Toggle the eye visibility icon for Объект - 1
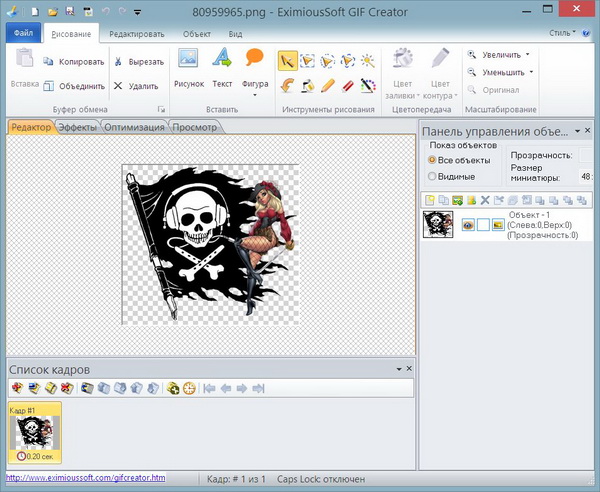 click(468, 225)
